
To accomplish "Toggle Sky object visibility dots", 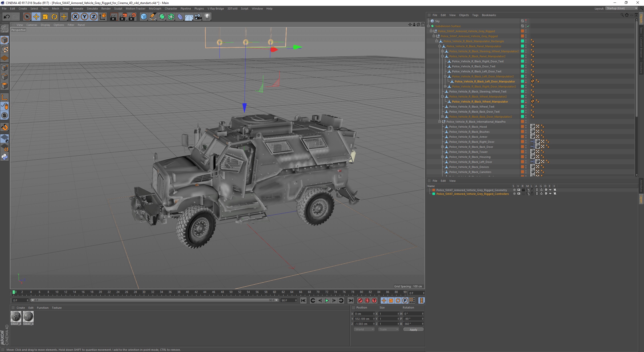I will [526, 21].
